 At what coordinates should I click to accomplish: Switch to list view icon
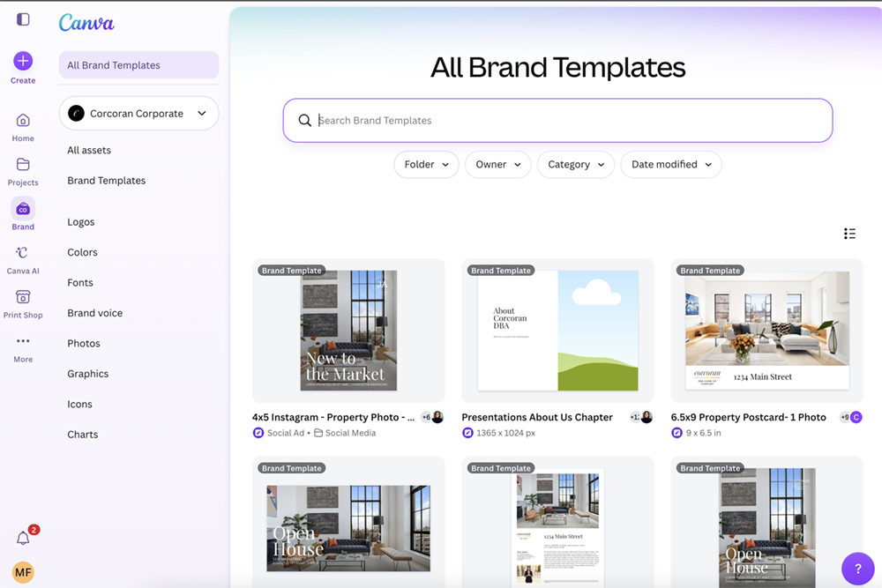pyautogui.click(x=849, y=234)
